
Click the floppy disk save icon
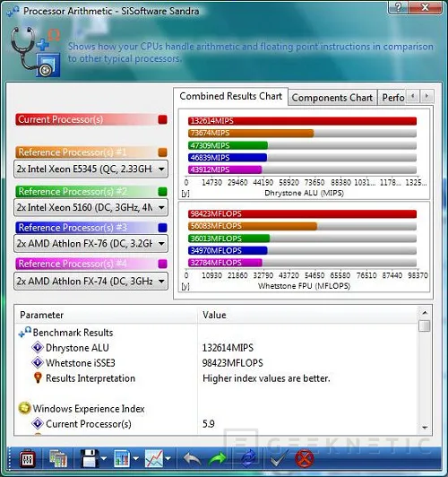[90, 458]
